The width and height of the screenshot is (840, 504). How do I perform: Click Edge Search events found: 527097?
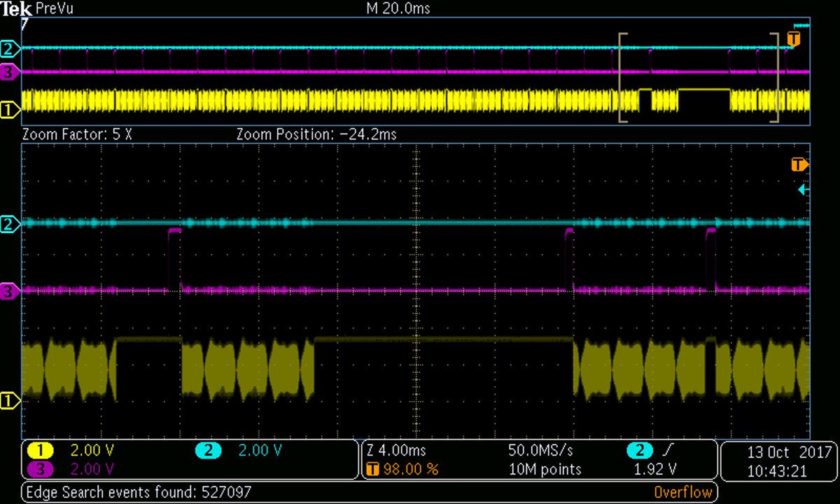point(139,492)
